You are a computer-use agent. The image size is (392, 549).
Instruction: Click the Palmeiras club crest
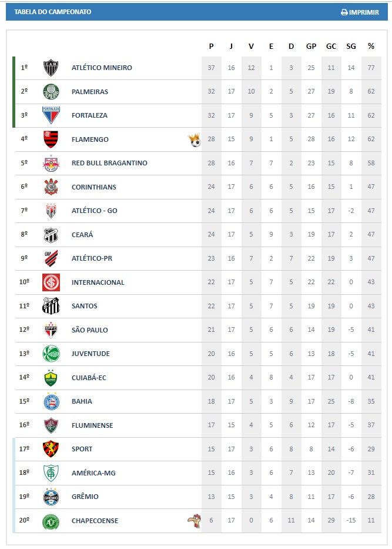click(x=51, y=92)
